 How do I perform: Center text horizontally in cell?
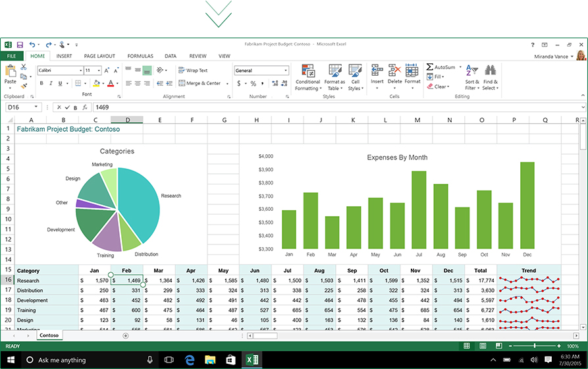point(138,83)
